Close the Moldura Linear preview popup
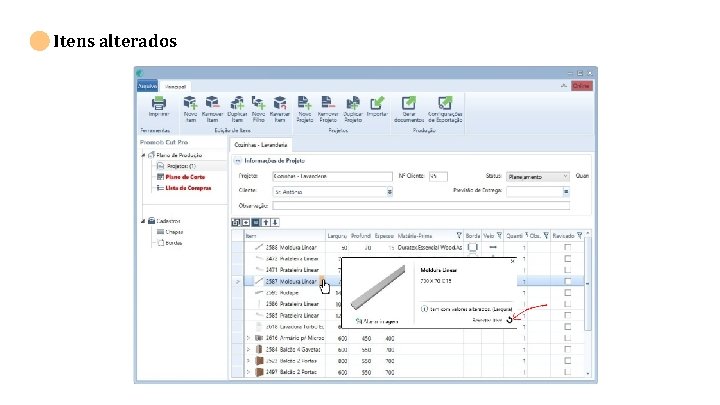The width and height of the screenshot is (720, 405). 512,261
